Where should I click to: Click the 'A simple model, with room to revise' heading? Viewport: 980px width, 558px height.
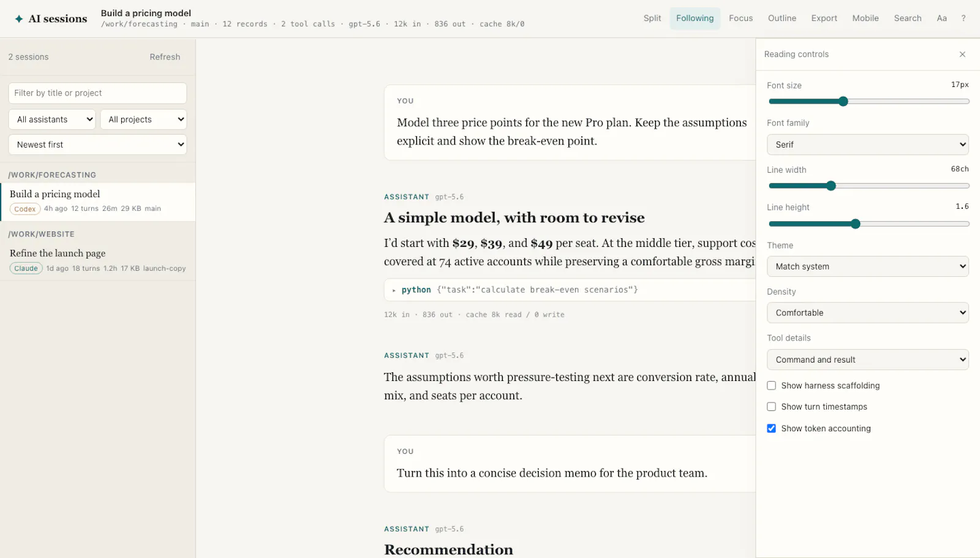pos(514,218)
